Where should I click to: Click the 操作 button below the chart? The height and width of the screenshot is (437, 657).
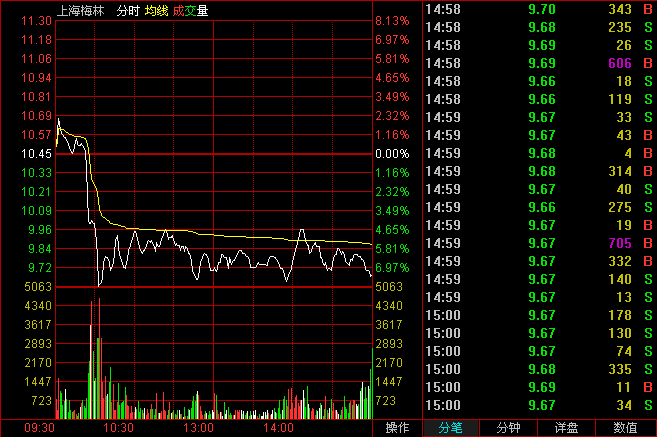397,428
